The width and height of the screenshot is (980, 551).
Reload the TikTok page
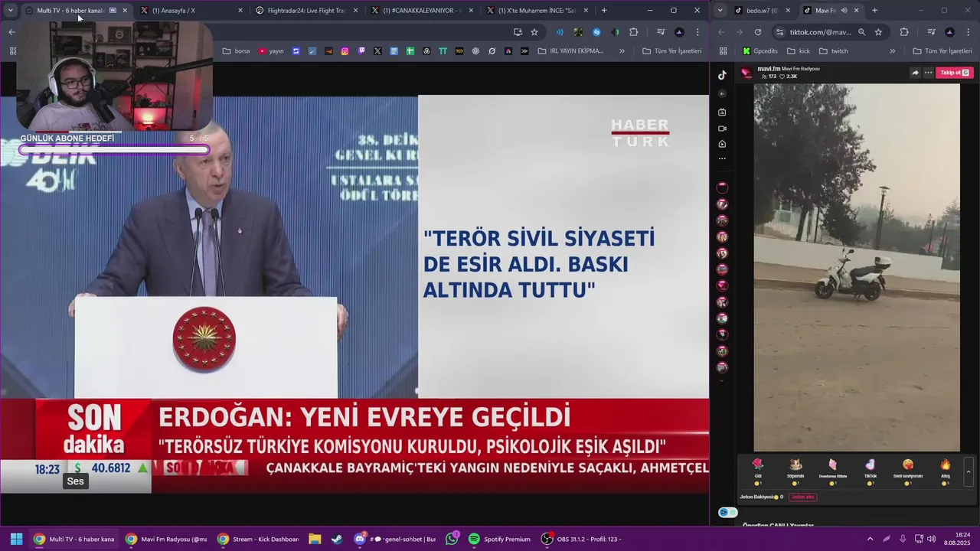pyautogui.click(x=758, y=32)
